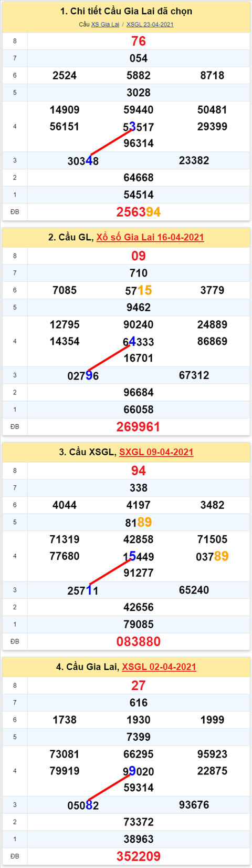The height and width of the screenshot is (868, 252).
Task: Select the red prize-8 number 09
Action: 139,256
